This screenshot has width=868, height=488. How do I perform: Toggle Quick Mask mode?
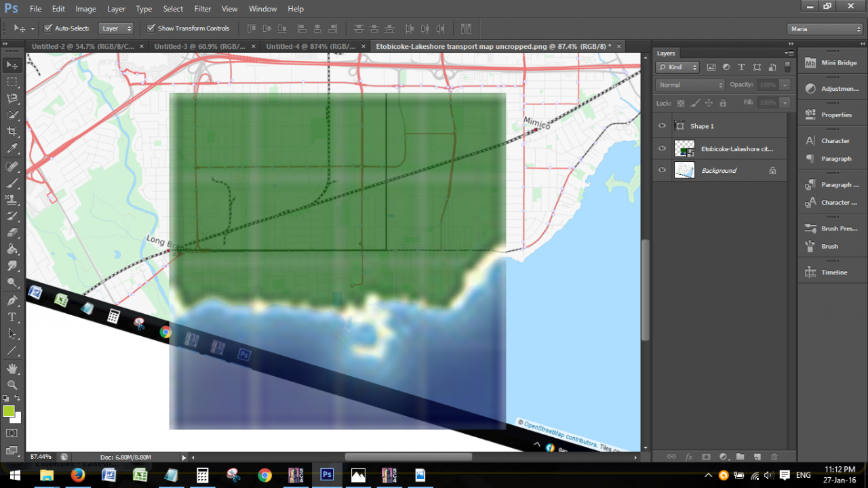point(12,433)
